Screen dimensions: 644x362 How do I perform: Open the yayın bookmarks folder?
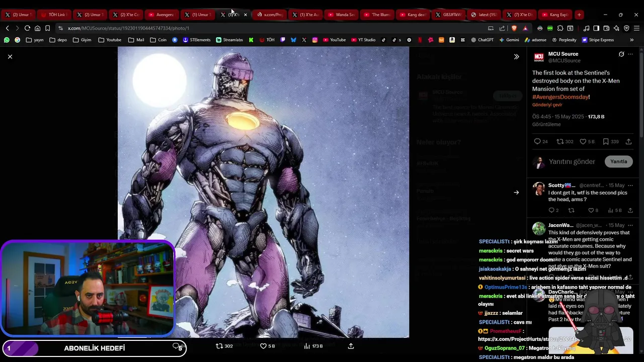click(35, 40)
